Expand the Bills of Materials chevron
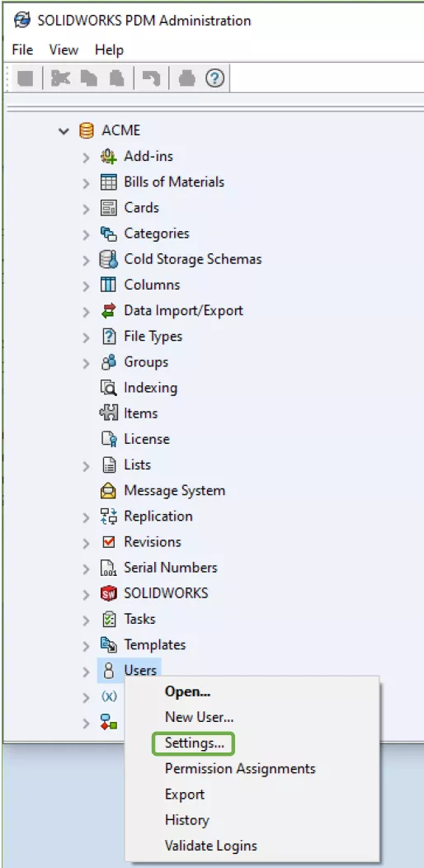The height and width of the screenshot is (868, 424). [x=86, y=182]
